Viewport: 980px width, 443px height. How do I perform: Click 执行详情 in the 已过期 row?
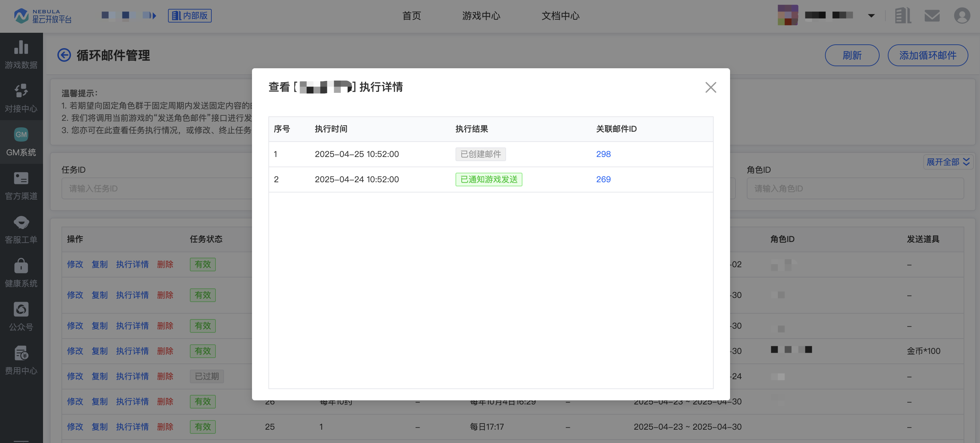tap(132, 376)
